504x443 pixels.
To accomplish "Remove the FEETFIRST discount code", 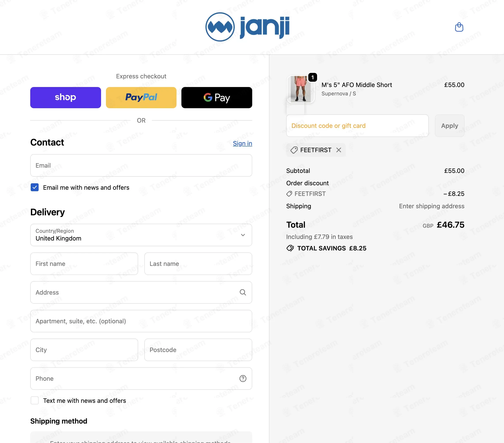I will click(339, 150).
